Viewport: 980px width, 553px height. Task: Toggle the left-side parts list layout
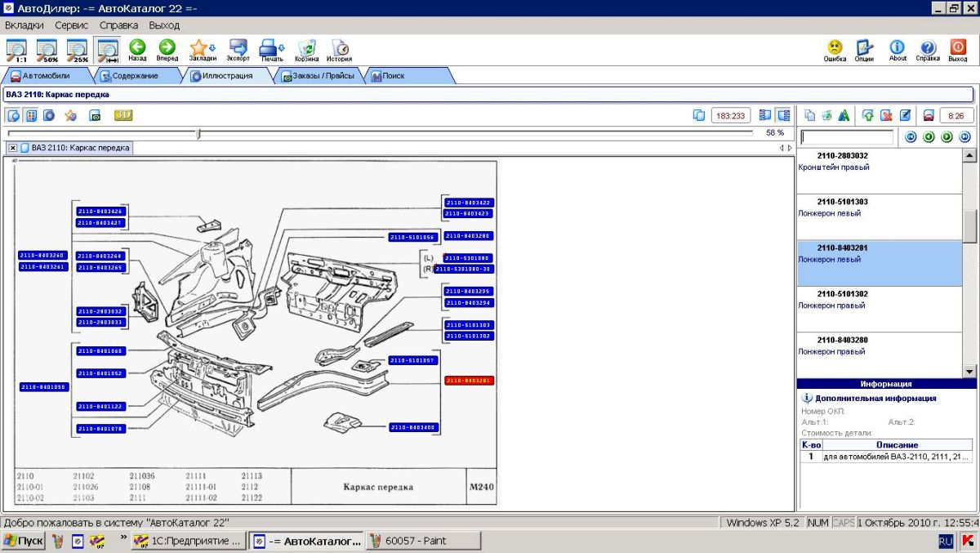coord(765,115)
